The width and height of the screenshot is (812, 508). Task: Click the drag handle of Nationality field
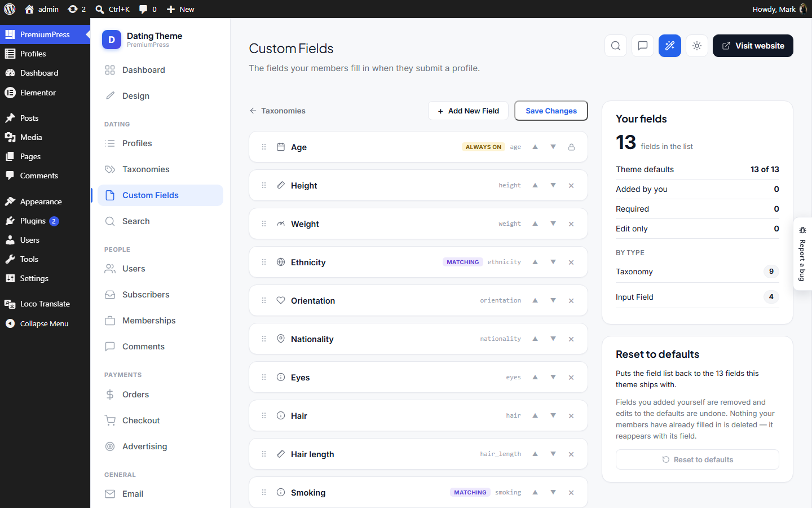point(264,339)
